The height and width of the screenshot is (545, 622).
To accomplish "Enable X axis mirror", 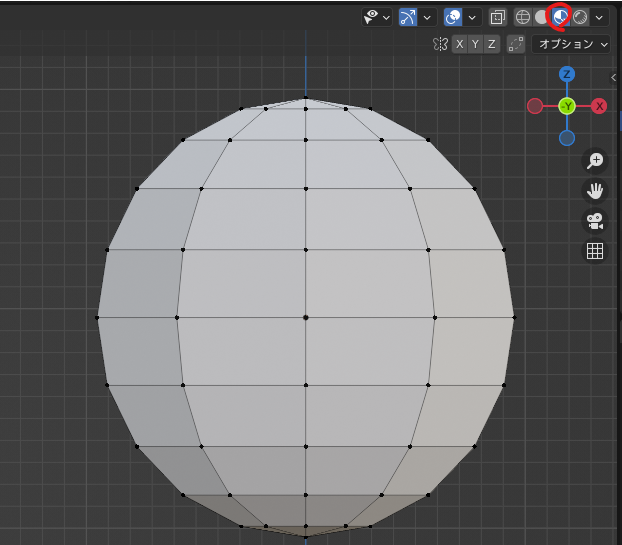I will [x=459, y=44].
